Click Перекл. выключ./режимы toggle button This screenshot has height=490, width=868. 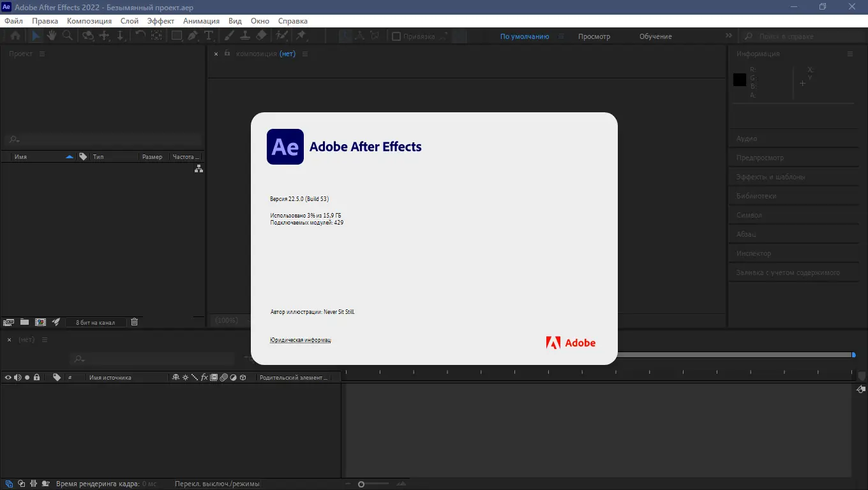click(x=217, y=484)
